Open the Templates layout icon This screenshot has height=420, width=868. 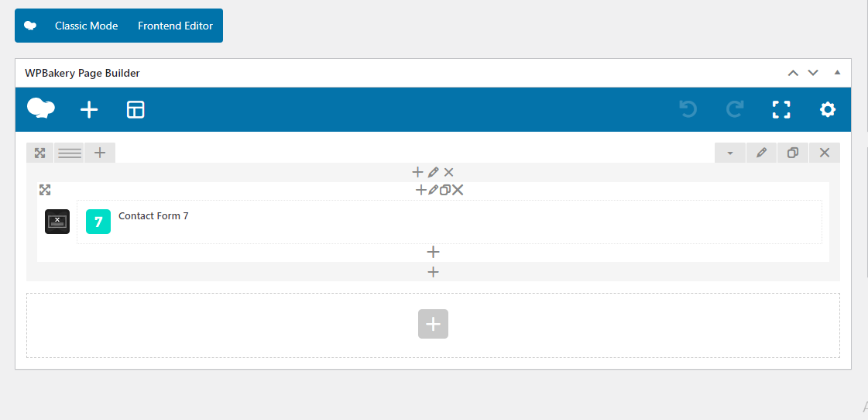(136, 110)
